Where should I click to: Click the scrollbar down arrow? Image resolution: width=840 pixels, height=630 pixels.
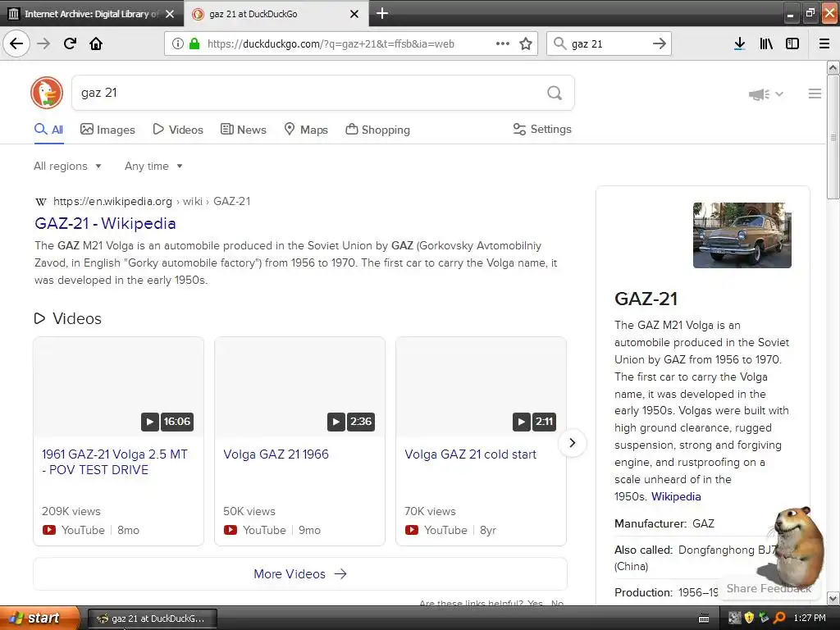pos(833,598)
